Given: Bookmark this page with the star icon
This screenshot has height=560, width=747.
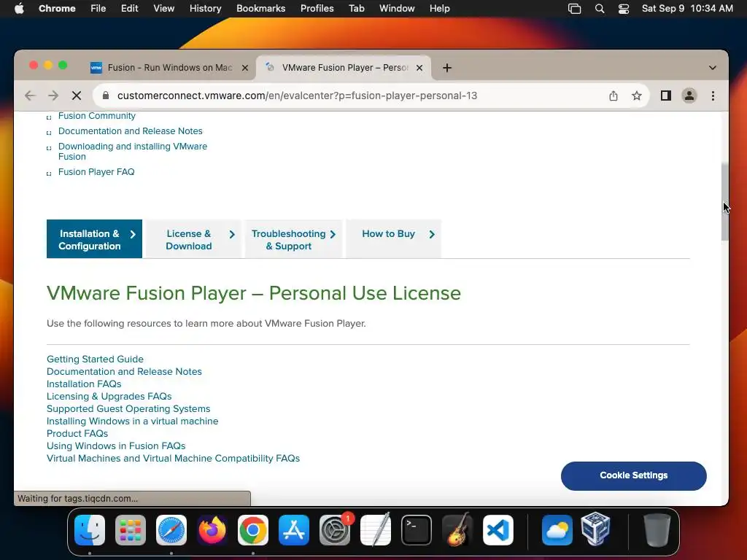Looking at the screenshot, I should (636, 96).
